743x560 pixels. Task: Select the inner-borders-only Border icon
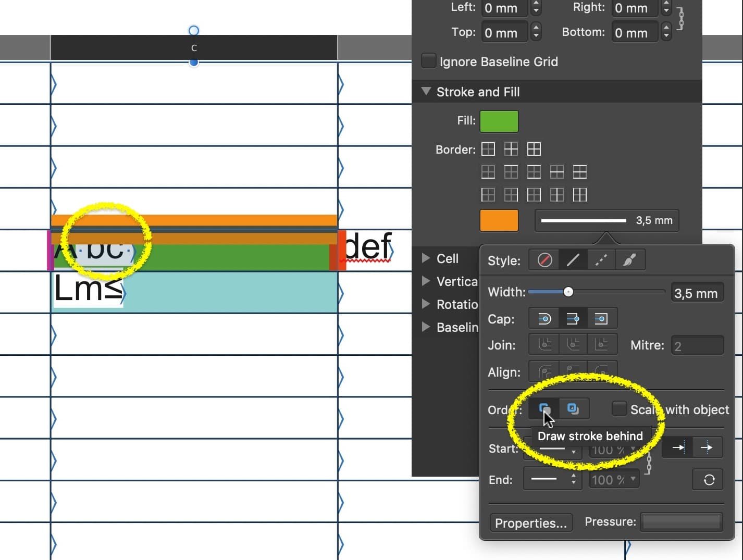point(511,149)
